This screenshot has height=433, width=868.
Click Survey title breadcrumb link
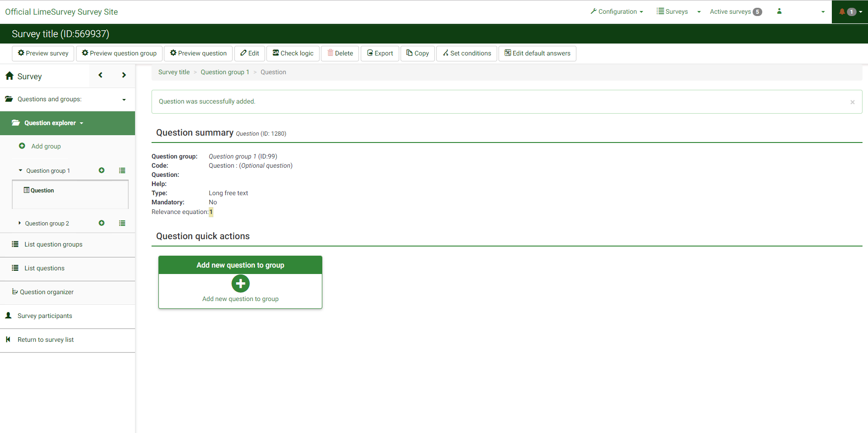(174, 72)
